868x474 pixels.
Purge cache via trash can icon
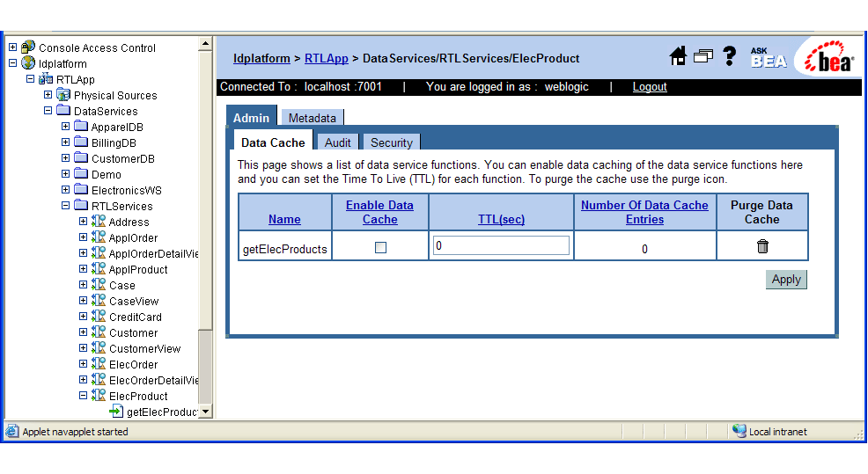pyautogui.click(x=762, y=246)
